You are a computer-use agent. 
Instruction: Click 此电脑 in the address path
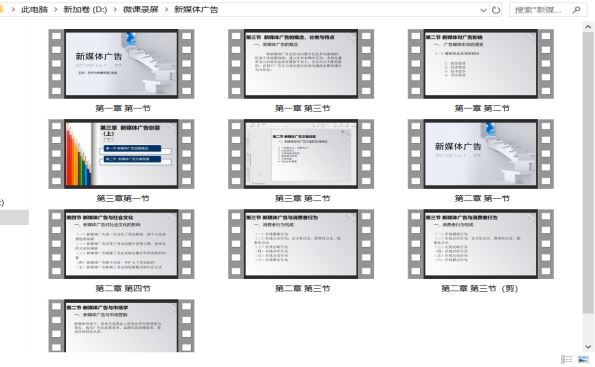click(x=35, y=10)
